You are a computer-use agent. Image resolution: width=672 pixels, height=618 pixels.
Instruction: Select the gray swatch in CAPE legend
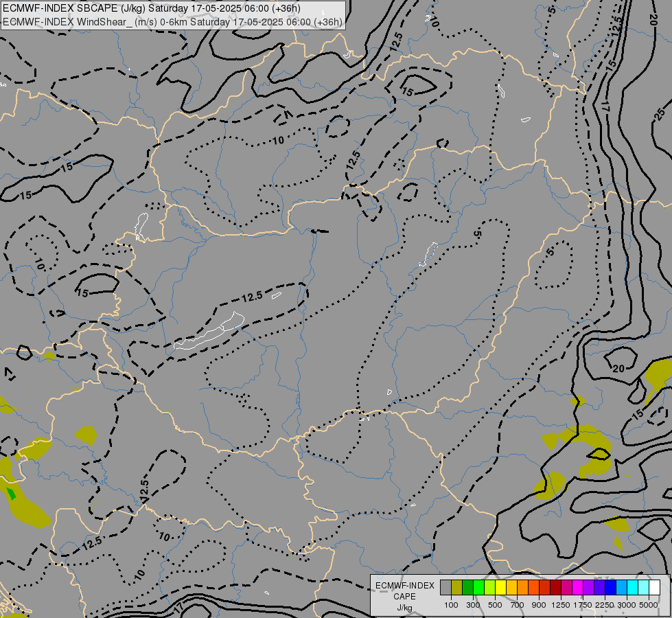pyautogui.click(x=445, y=587)
